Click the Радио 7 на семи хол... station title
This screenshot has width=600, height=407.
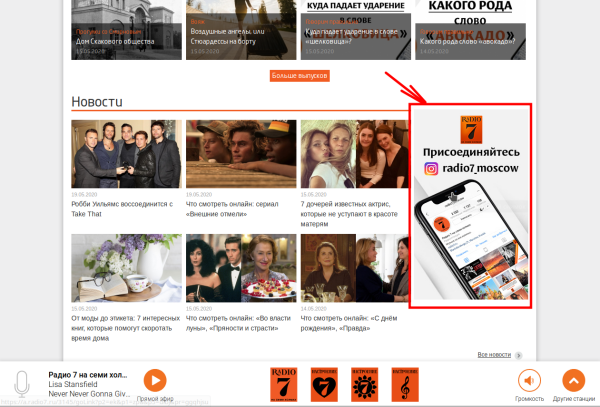pyautogui.click(x=88, y=375)
